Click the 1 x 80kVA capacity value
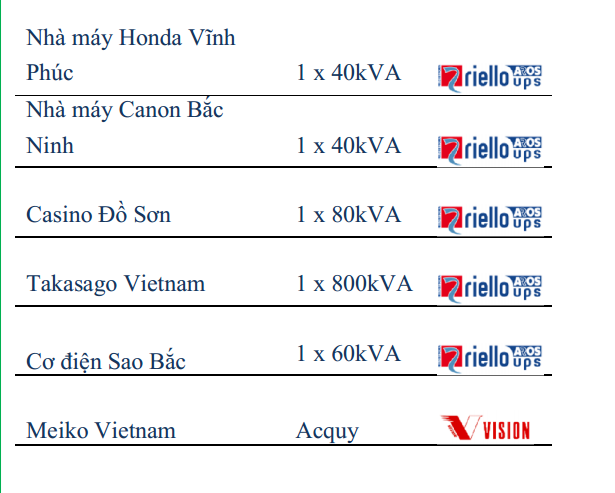Screen dimensions: 615x493 point(349,215)
